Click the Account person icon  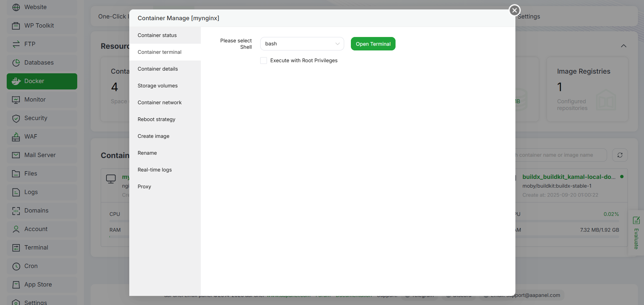(16, 229)
